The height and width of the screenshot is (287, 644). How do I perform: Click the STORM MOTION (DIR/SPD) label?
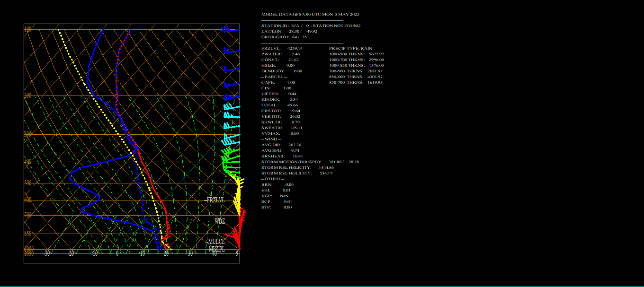click(x=291, y=162)
